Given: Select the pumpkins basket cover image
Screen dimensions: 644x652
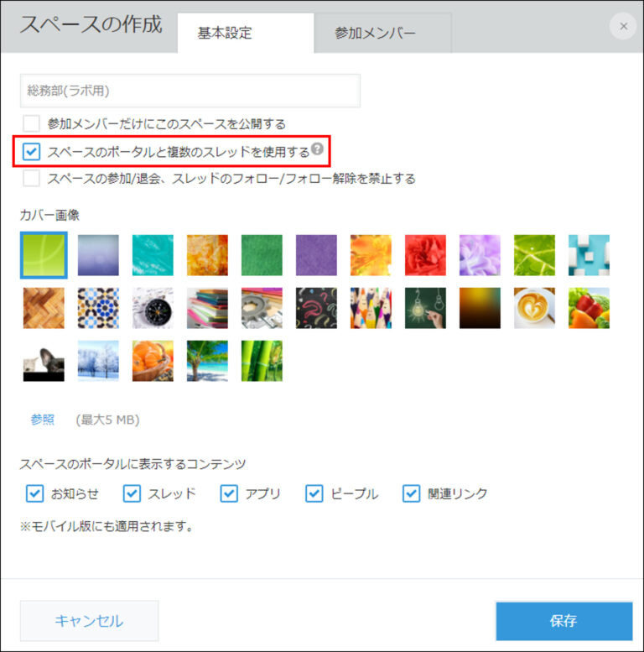Looking at the screenshot, I should (153, 361).
